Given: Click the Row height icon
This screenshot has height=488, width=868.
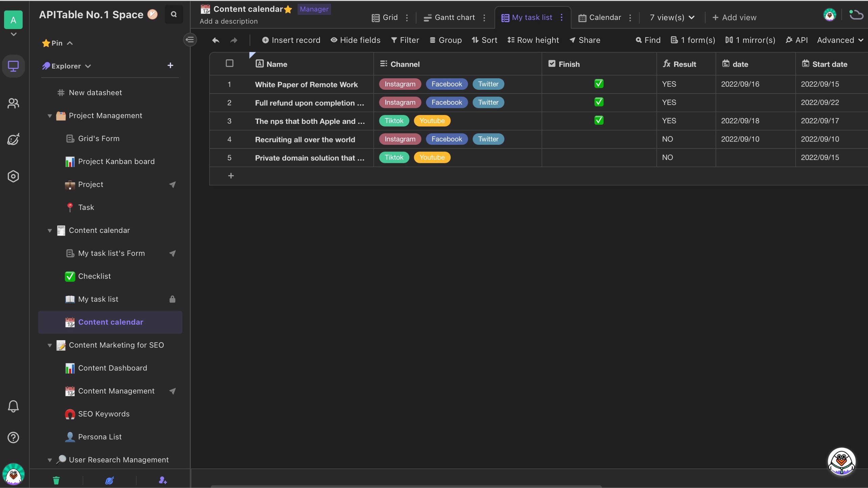Looking at the screenshot, I should [x=510, y=40].
